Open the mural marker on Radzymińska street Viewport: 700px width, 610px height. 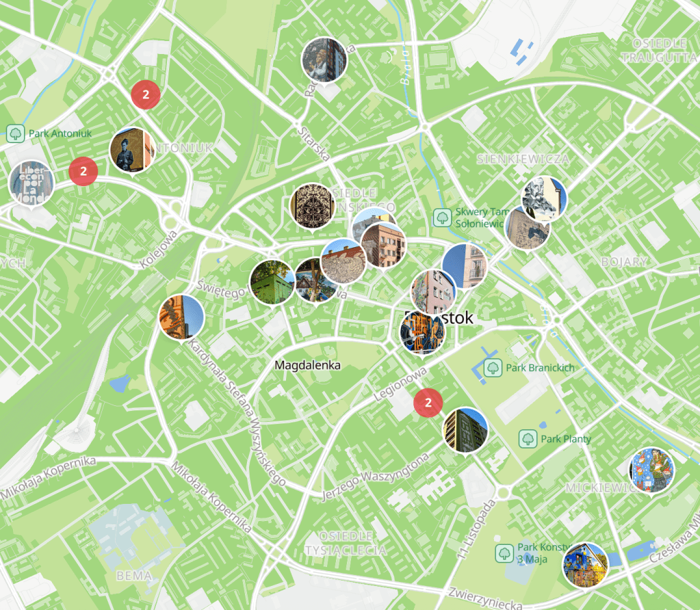click(324, 60)
